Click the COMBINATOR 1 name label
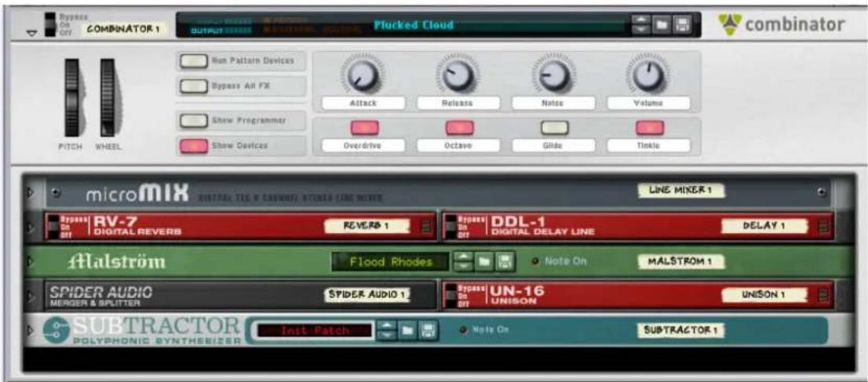868x382 pixels. (x=123, y=29)
